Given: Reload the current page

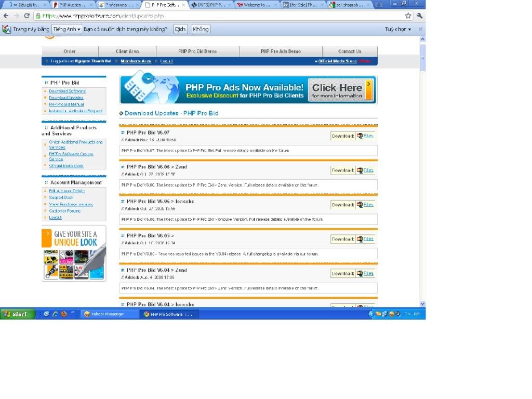Looking at the screenshot, I should coord(27,16).
